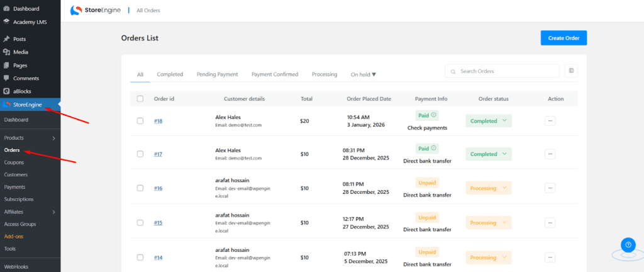Open the Completed status dropdown for order #18
The image size is (644, 272).
[x=488, y=121]
